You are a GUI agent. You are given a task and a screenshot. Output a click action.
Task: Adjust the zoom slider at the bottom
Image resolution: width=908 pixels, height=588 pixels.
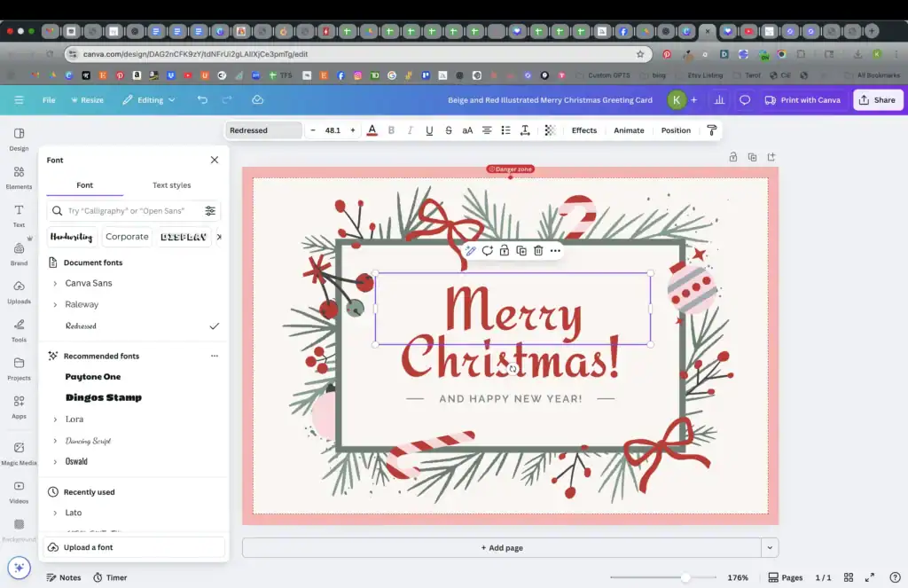tap(687, 576)
